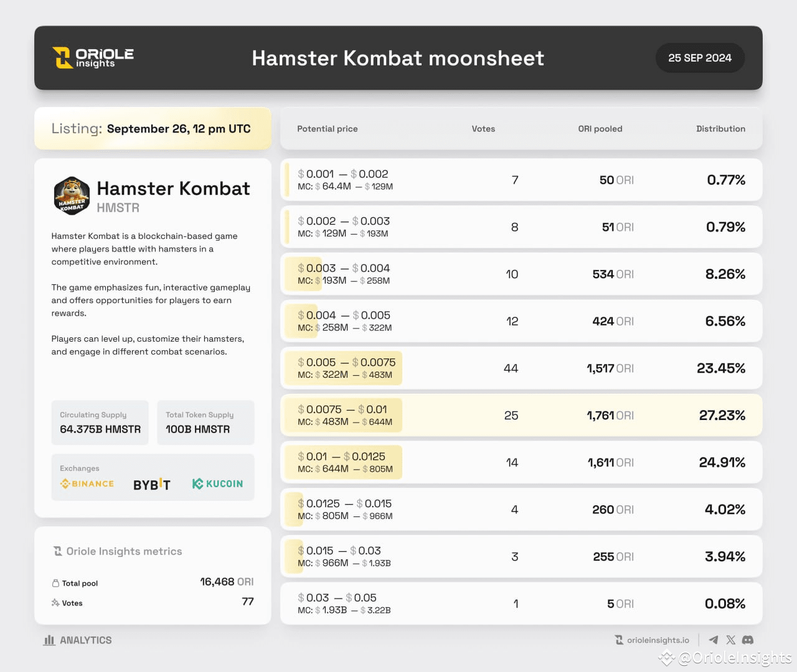Select the Bybit exchange logo

(152, 484)
